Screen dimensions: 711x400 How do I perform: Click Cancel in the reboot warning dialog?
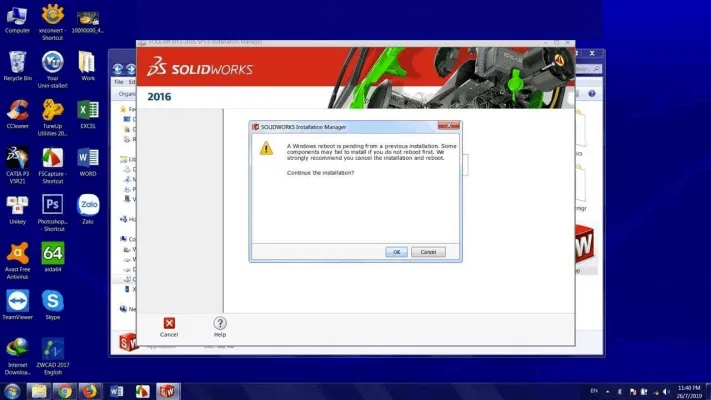[x=428, y=252]
